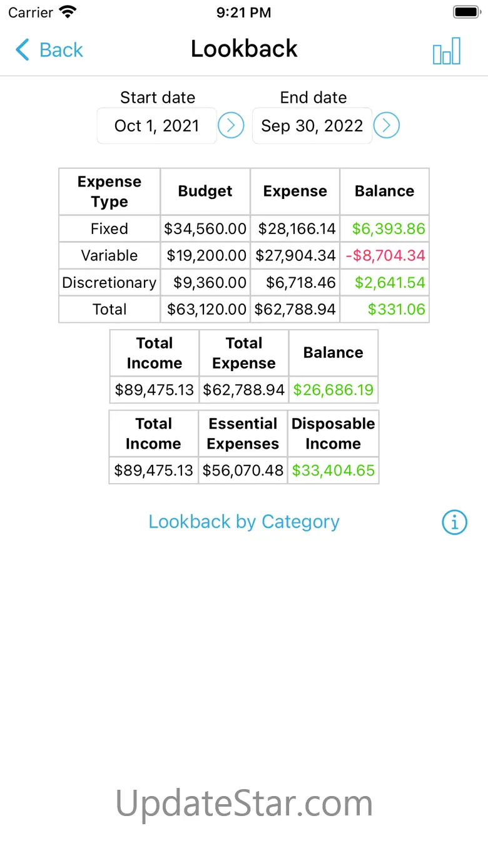Open the End date picker Sep 30, 2022
The image size is (488, 868).
pos(312,126)
